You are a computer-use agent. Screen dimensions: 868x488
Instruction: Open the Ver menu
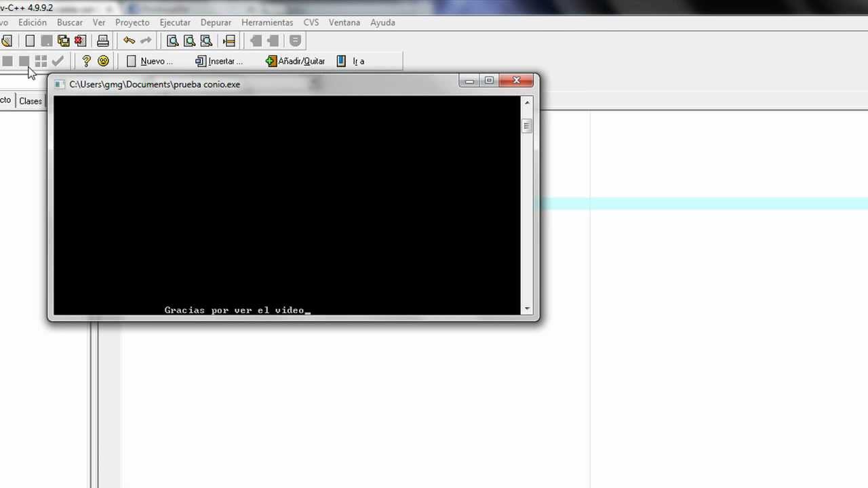tap(99, 22)
